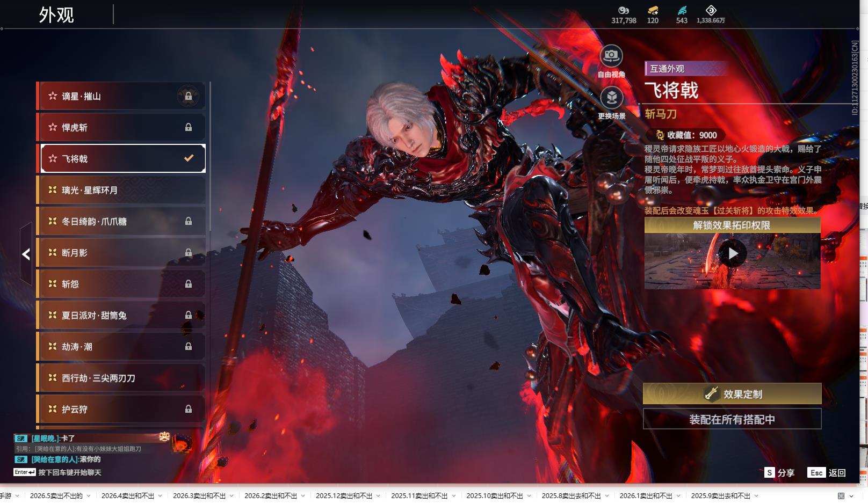Open dropdown arrow on 2025.12卖出和不出 sheet tab
The height and width of the screenshot is (504, 868).
point(378,496)
